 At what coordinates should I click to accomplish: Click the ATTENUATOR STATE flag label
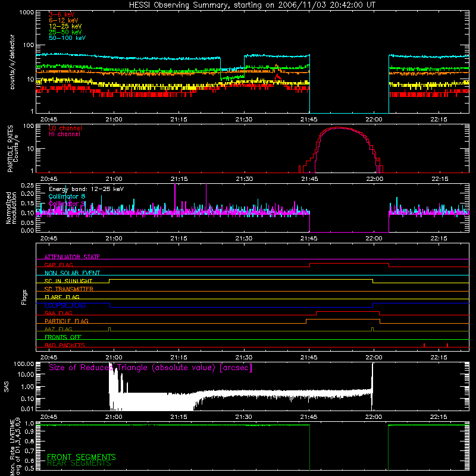(72, 257)
